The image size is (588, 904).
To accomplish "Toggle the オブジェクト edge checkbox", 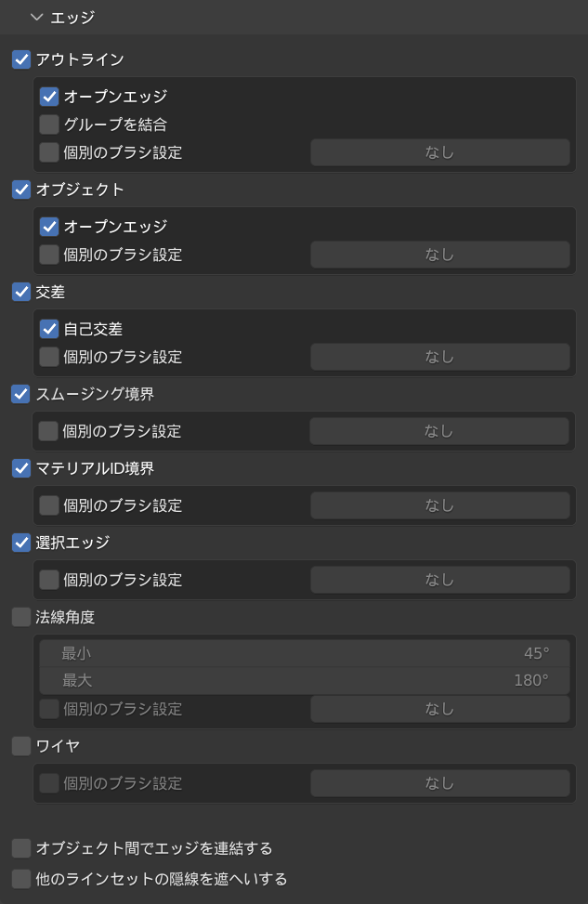I will point(21,190).
